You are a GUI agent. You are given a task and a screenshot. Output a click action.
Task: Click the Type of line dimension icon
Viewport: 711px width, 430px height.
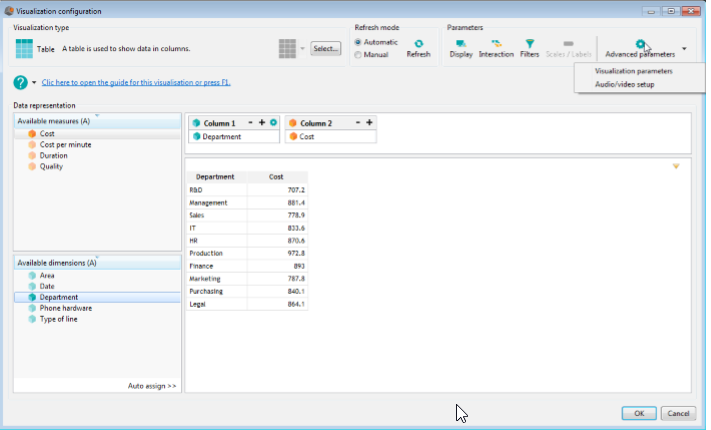click(32, 319)
